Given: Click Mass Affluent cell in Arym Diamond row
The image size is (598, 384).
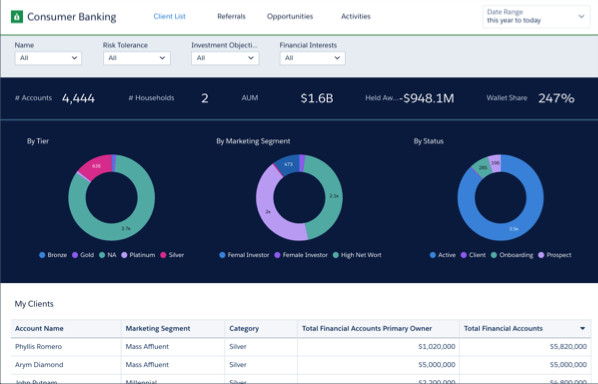Looking at the screenshot, I should click(x=173, y=365).
